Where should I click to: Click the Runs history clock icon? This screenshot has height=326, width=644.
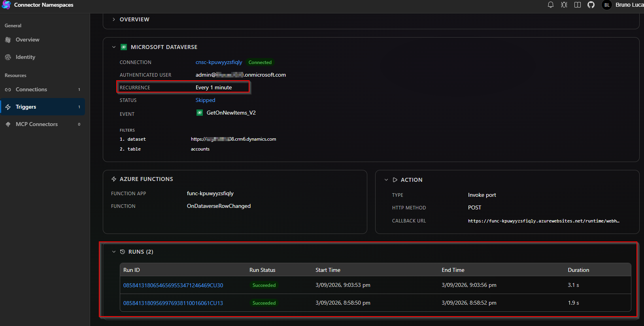pos(123,252)
